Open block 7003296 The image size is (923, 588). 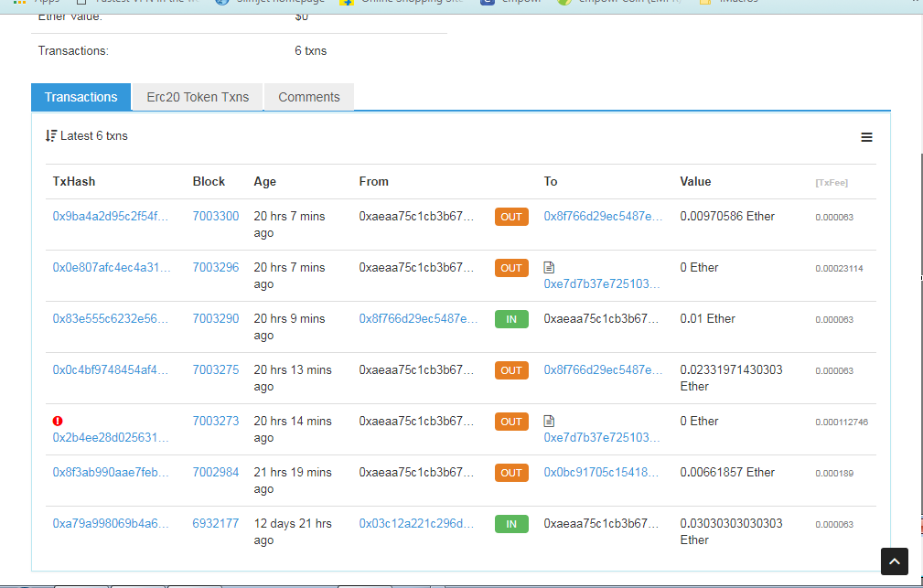coord(216,267)
